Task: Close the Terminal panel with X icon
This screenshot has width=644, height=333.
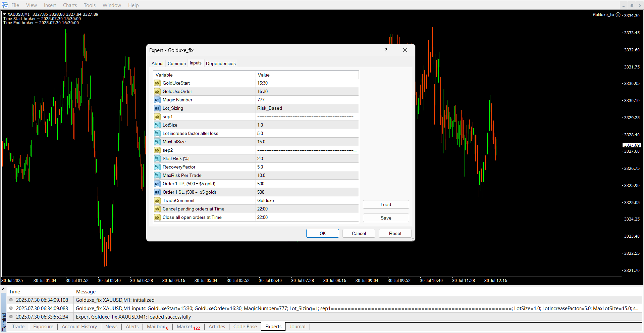Action: (x=3, y=289)
